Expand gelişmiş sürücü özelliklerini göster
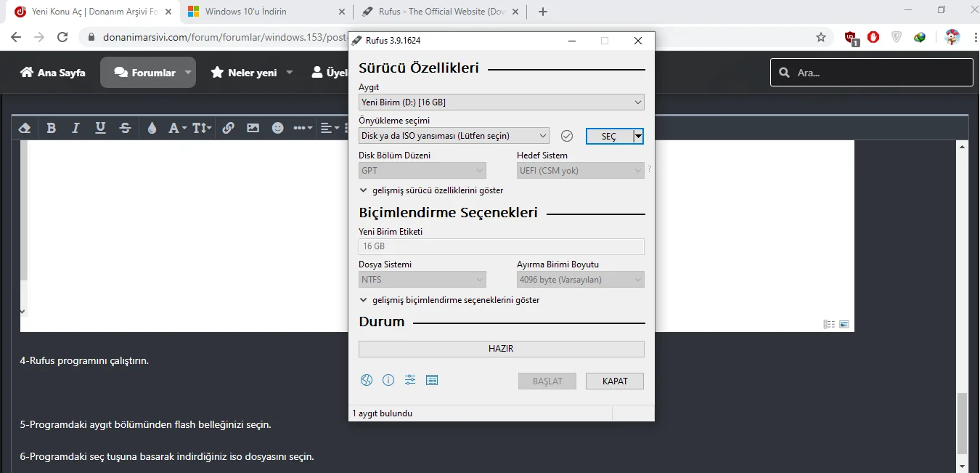The image size is (980, 473). (431, 190)
